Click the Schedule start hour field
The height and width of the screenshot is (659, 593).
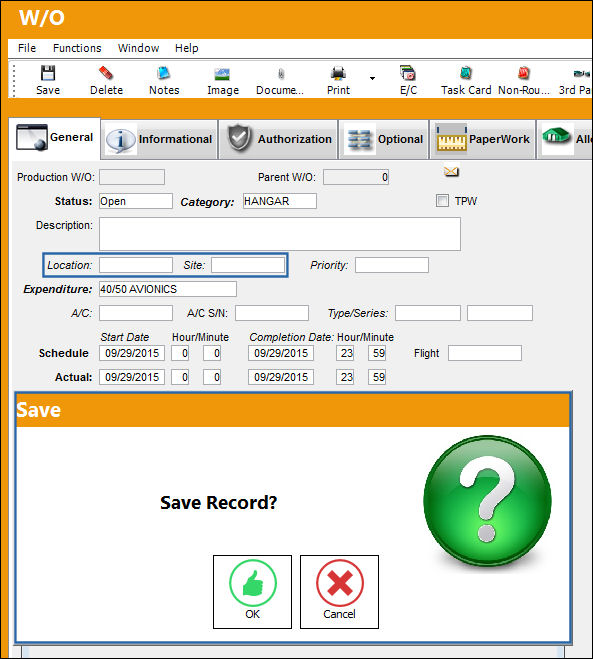[x=180, y=353]
